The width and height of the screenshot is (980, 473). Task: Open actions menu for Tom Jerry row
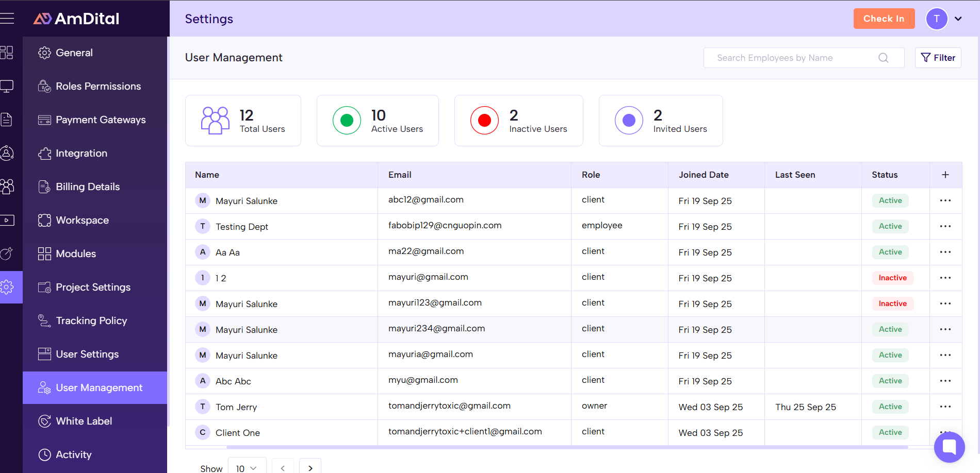click(x=945, y=407)
